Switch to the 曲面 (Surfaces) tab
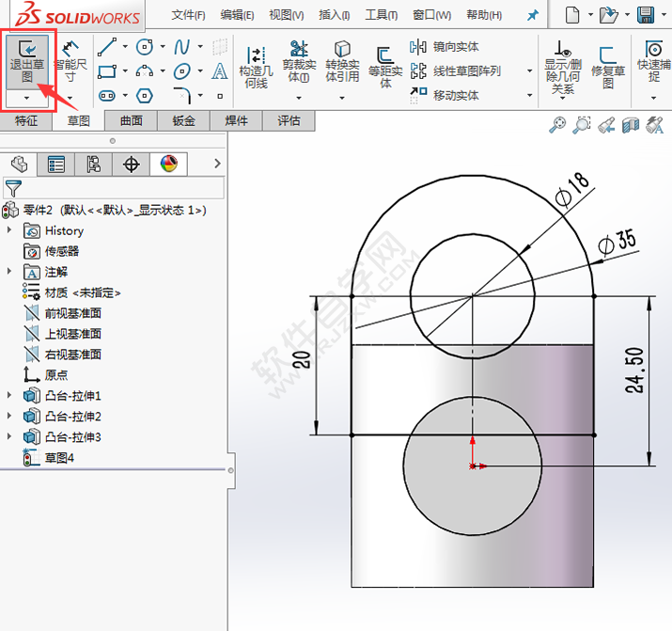Screen dimensions: 672x631 coord(132,121)
